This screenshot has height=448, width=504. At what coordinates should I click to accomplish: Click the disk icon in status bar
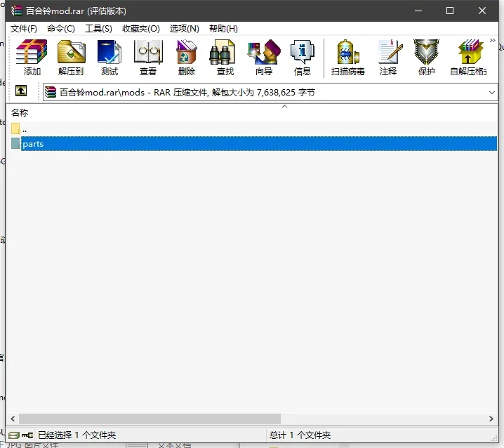(x=14, y=435)
